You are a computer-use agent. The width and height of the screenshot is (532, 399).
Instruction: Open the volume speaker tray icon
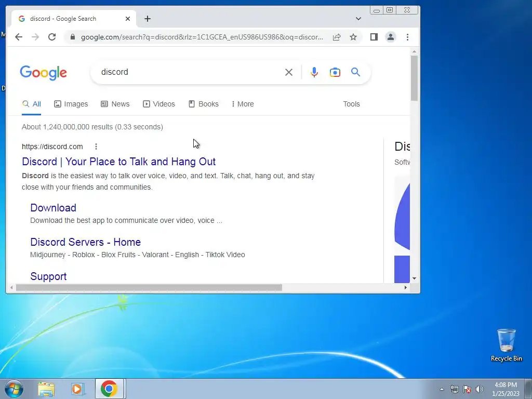click(480, 389)
